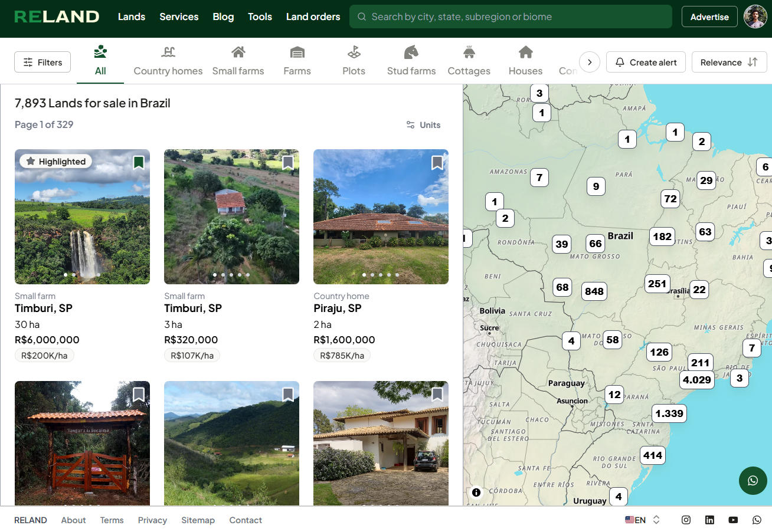772x532 pixels.
Task: Select Cottages category
Action: (x=469, y=61)
